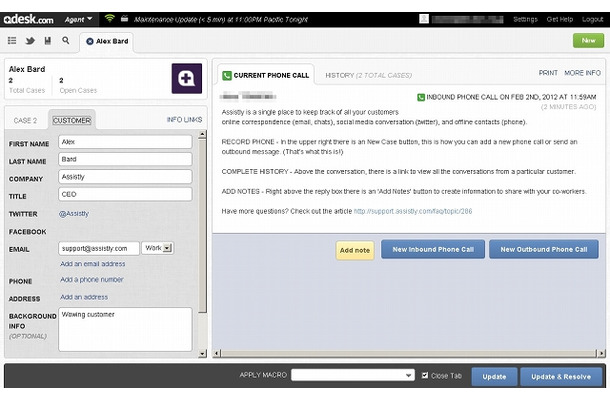Select the Customer tab
Image resolution: width=610 pixels, height=400 pixels.
pos(72,121)
